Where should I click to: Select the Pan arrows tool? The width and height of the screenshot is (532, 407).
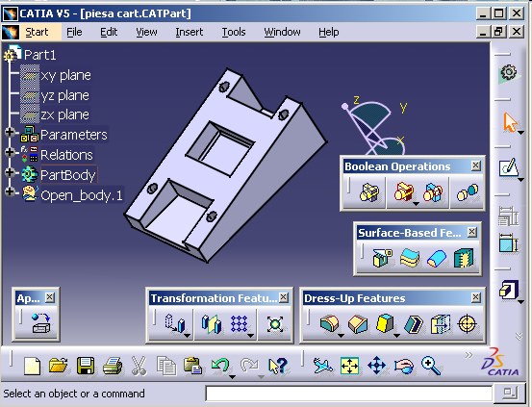376,366
